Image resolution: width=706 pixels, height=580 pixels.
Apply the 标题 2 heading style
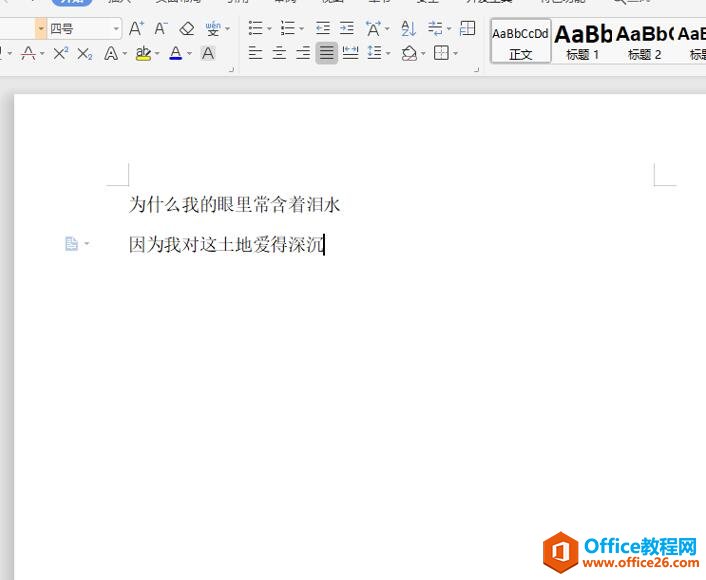pyautogui.click(x=644, y=42)
